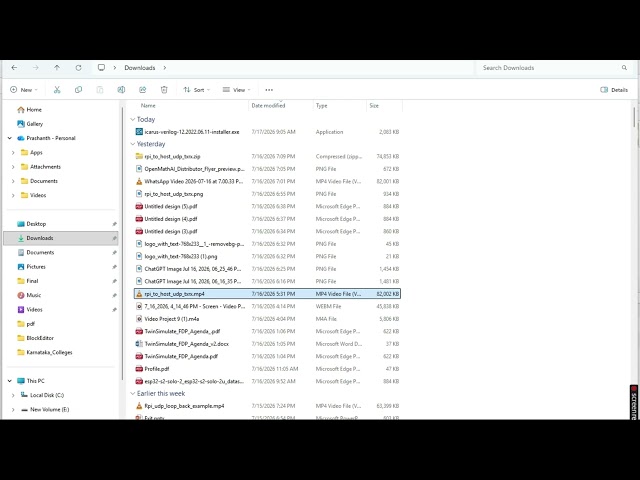The height and width of the screenshot is (480, 640).
Task: Collapse the Earlier this week group
Action: 133,393
